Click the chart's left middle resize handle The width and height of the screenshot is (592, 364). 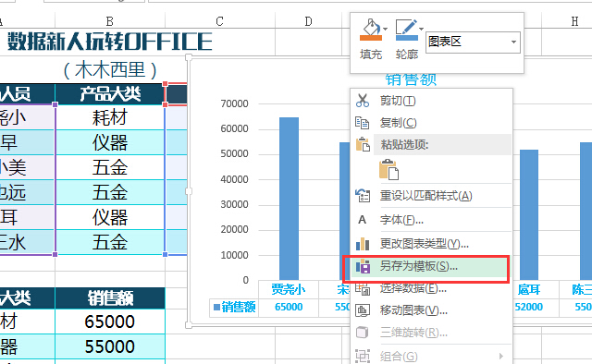[189, 191]
